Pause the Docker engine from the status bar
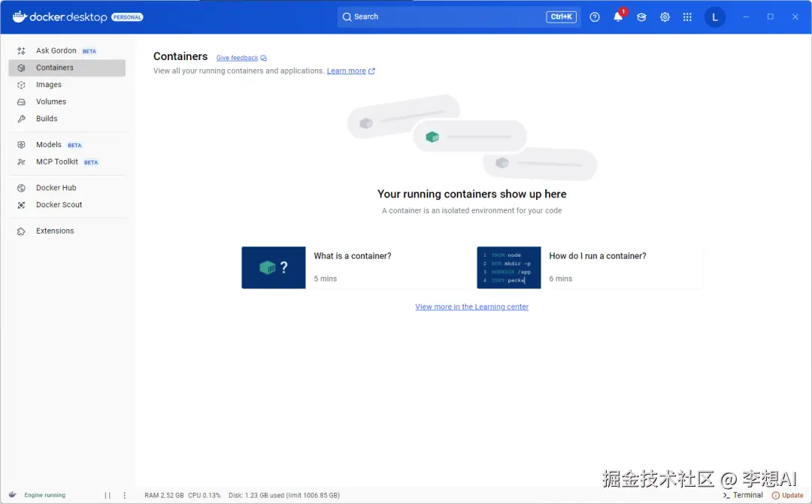 (x=108, y=495)
